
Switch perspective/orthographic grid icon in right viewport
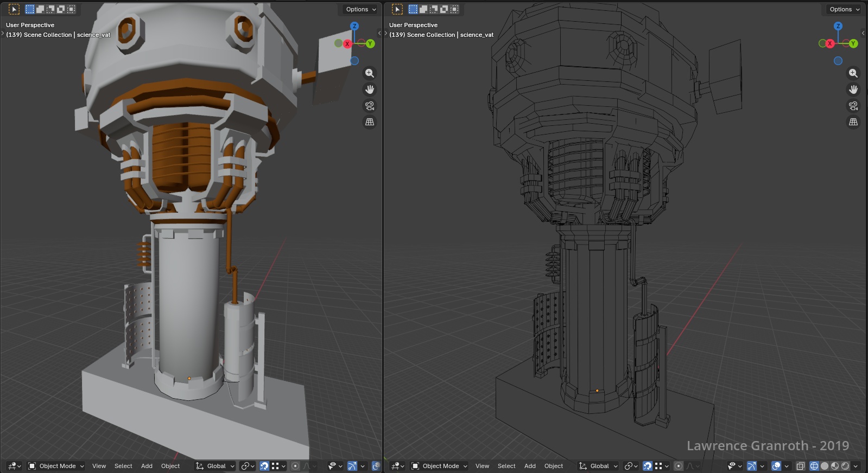(x=853, y=122)
